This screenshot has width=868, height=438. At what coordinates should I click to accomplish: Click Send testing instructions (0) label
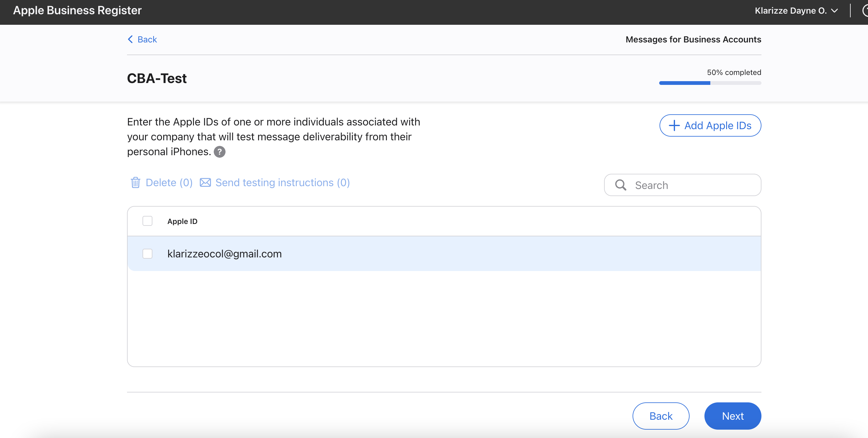coord(283,182)
